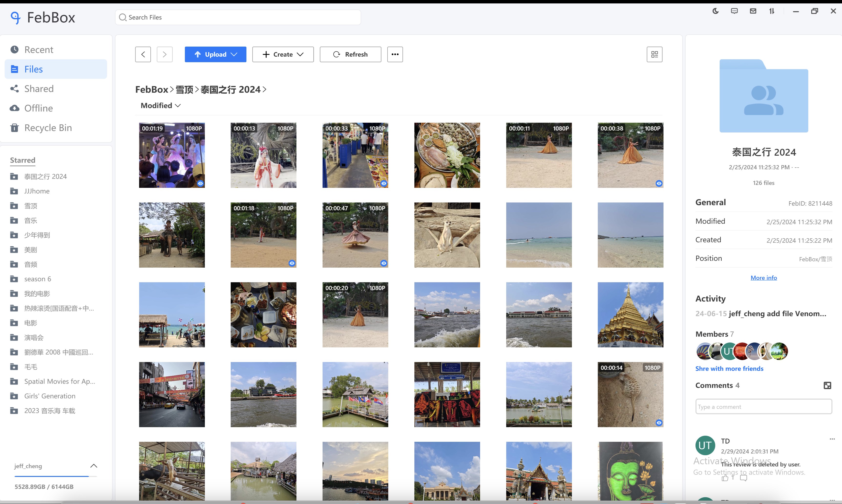This screenshot has height=504, width=842.
Task: Click the storage usage progress bar
Action: [x=55, y=476]
